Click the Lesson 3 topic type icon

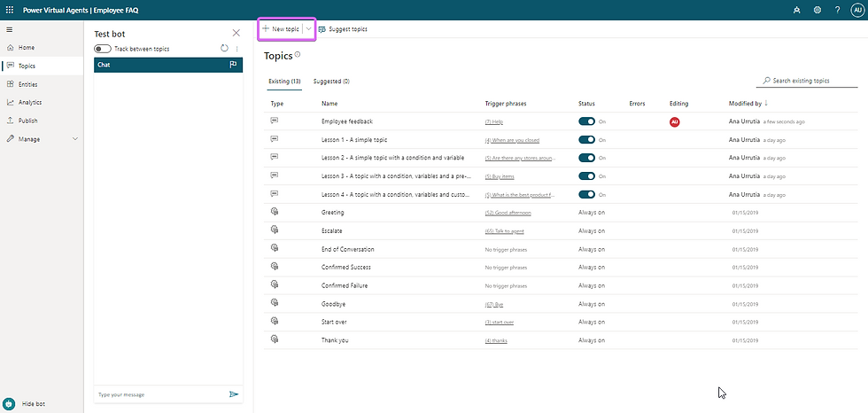pyautogui.click(x=274, y=175)
